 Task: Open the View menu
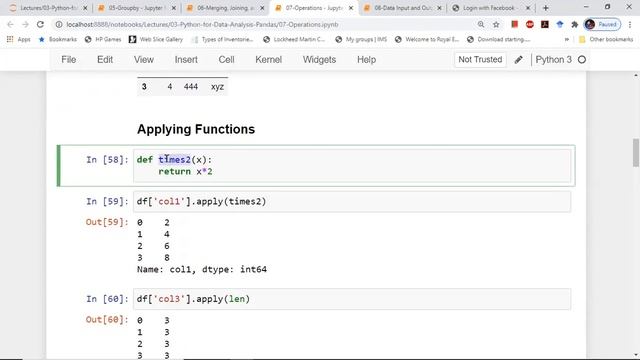[x=144, y=60]
